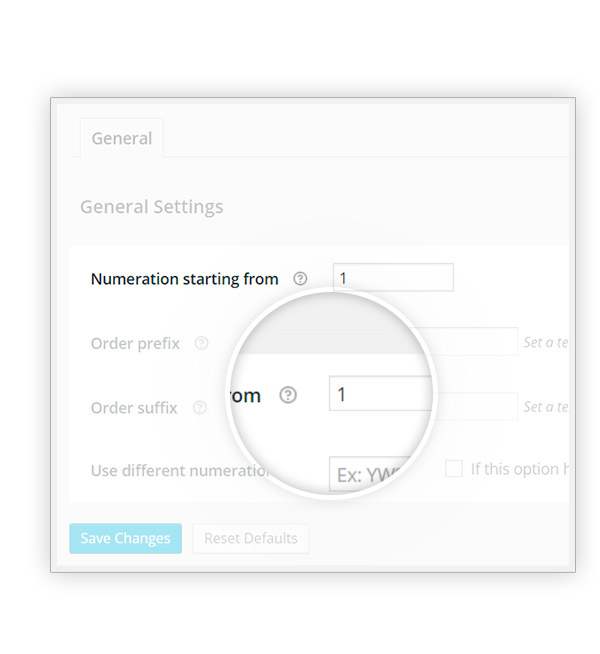Switch to the General tab
600x654 pixels.
[x=122, y=139]
